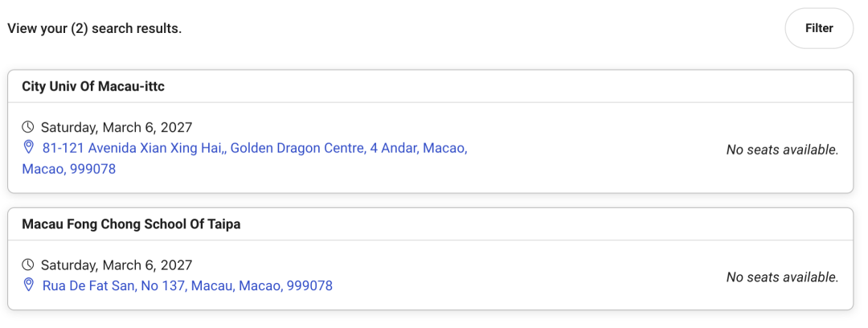Viewport: 868px width, 328px height.
Task: Click clock icon in City Univ card
Action: coord(28,128)
